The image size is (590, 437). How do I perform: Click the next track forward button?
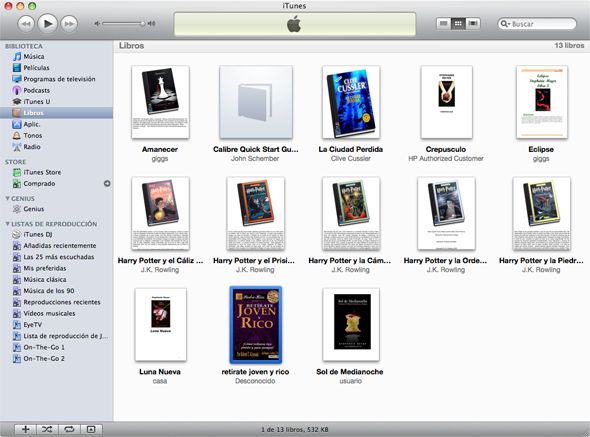pyautogui.click(x=69, y=24)
